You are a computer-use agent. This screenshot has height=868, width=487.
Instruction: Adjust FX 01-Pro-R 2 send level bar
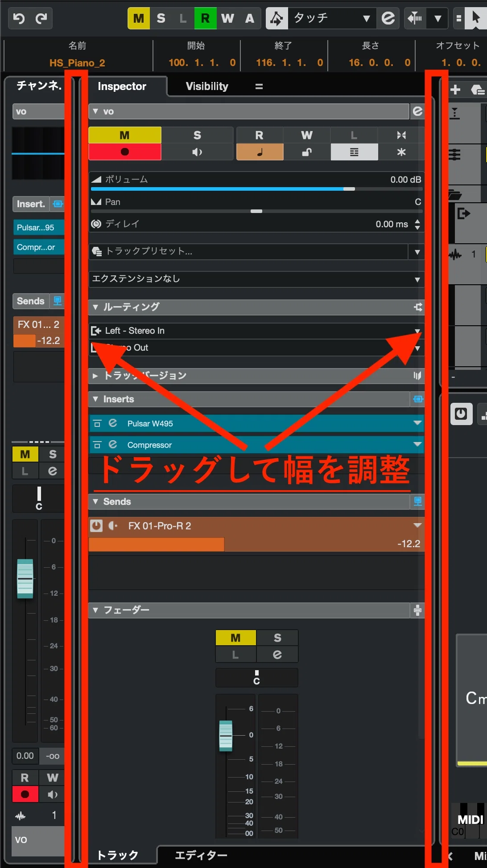click(256, 544)
